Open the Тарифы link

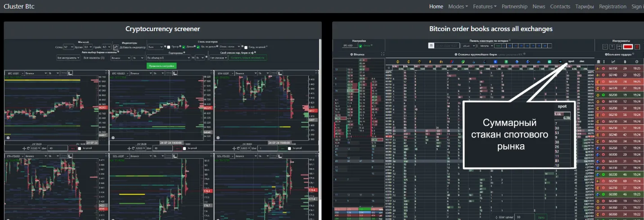(584, 6)
